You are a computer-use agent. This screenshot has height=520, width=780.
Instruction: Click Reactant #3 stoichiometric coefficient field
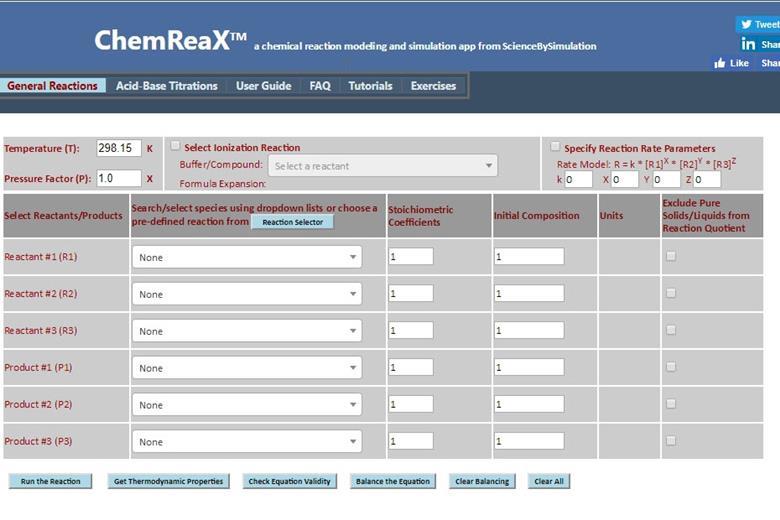(411, 330)
